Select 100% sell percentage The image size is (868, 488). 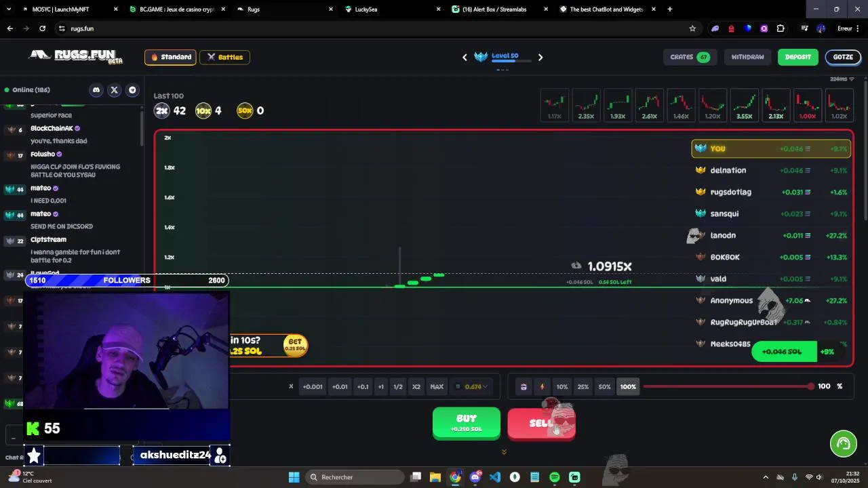[628, 387]
